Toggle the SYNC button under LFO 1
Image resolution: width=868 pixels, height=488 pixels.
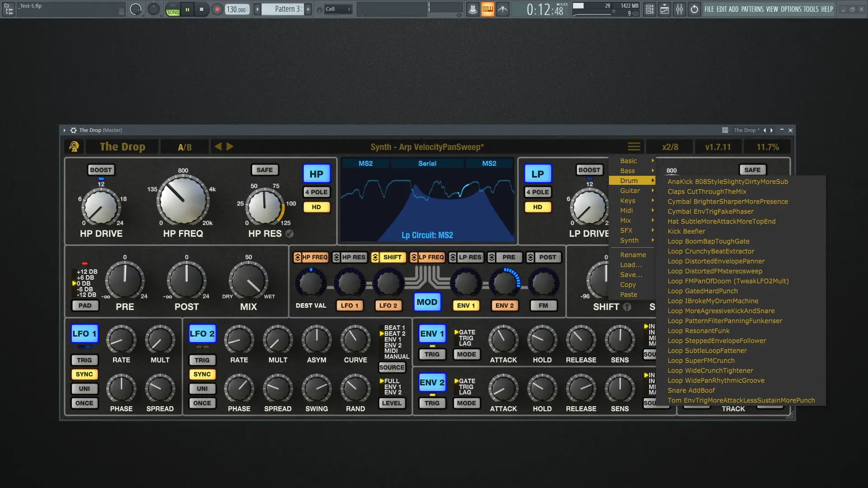[84, 374]
